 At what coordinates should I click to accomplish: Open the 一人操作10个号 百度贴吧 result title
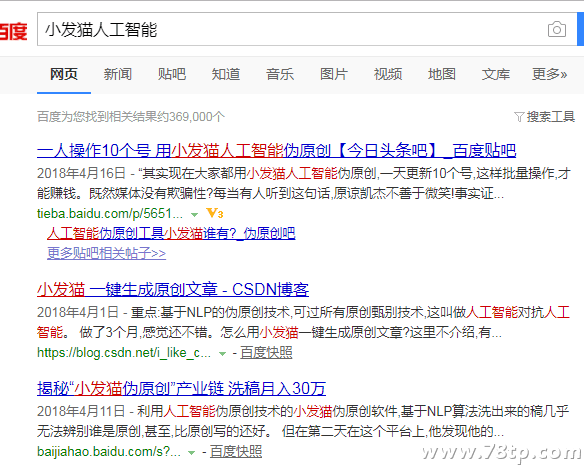tap(276, 150)
